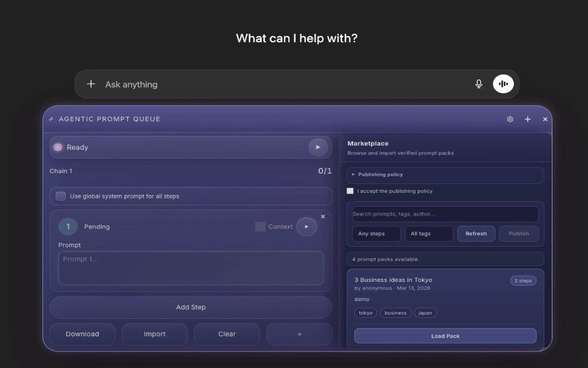The image size is (588, 368).
Task: Refresh the marketplace prompt packs
Action: [476, 234]
